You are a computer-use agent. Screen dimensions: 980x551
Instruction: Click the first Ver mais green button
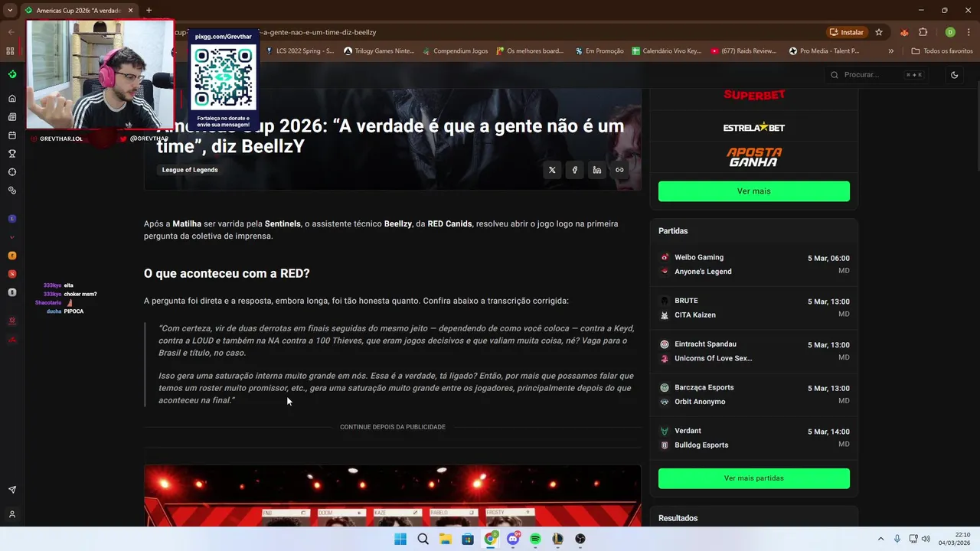(x=754, y=191)
